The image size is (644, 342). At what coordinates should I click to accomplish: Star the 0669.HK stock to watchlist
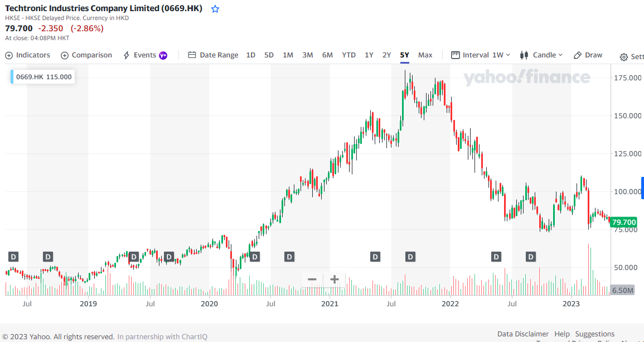coord(215,9)
